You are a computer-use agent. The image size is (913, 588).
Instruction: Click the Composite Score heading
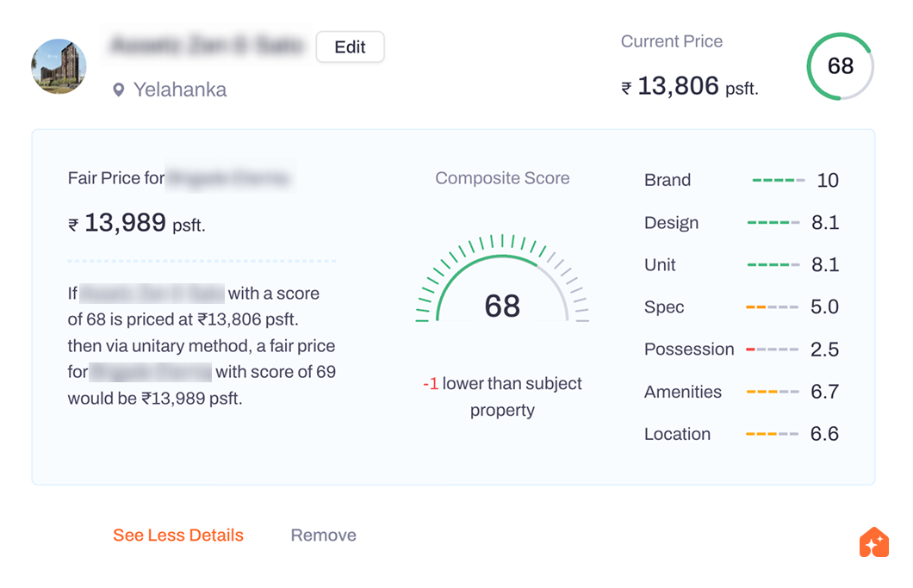[x=502, y=178]
